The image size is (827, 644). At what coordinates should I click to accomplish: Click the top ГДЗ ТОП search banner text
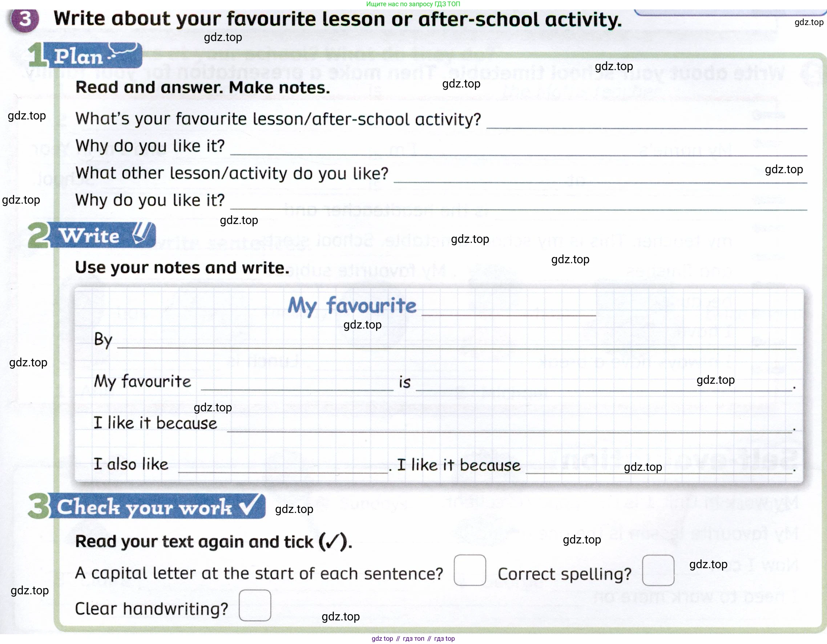pos(413,4)
